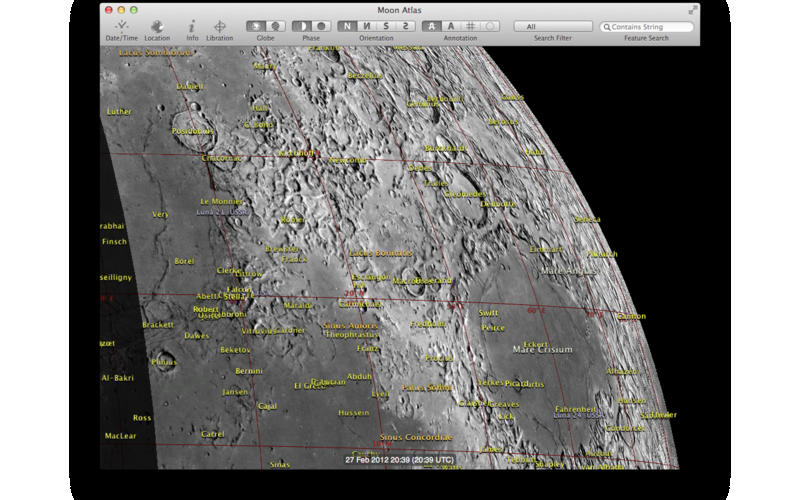Select the Borel crater label
Image resolution: width=800 pixels, height=500 pixels.
point(184,261)
